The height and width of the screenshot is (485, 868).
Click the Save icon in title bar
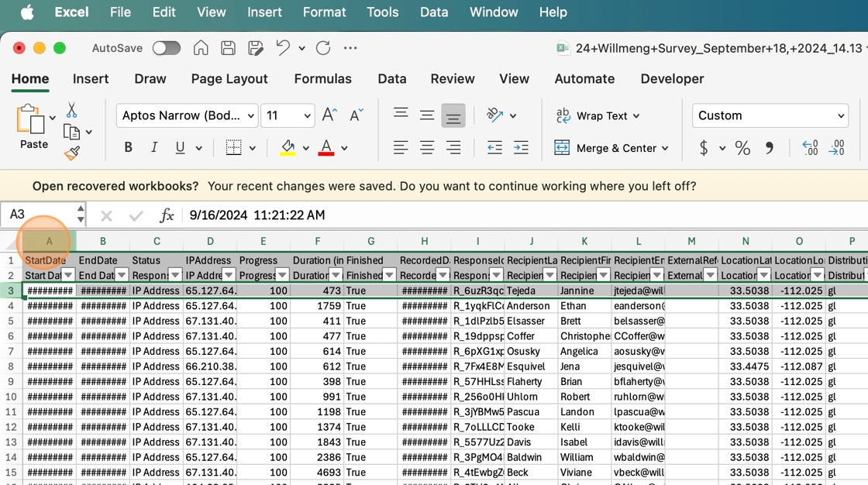tap(228, 48)
